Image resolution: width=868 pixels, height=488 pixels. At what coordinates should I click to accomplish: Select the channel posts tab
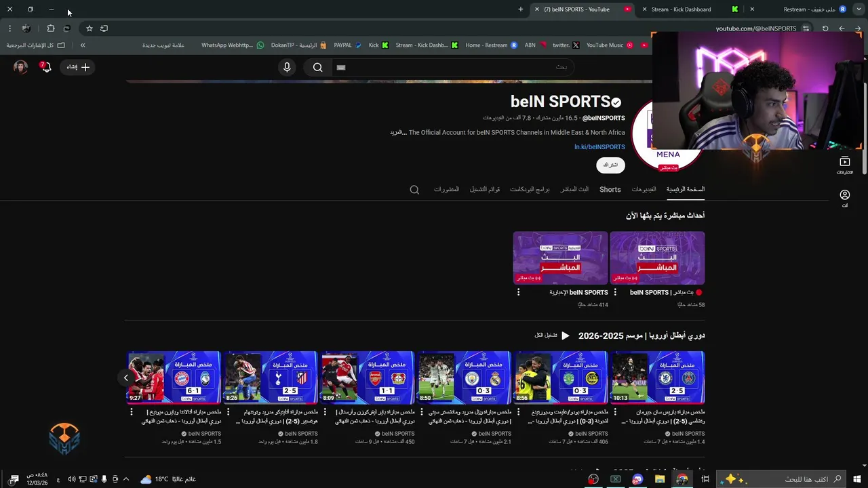pos(446,190)
